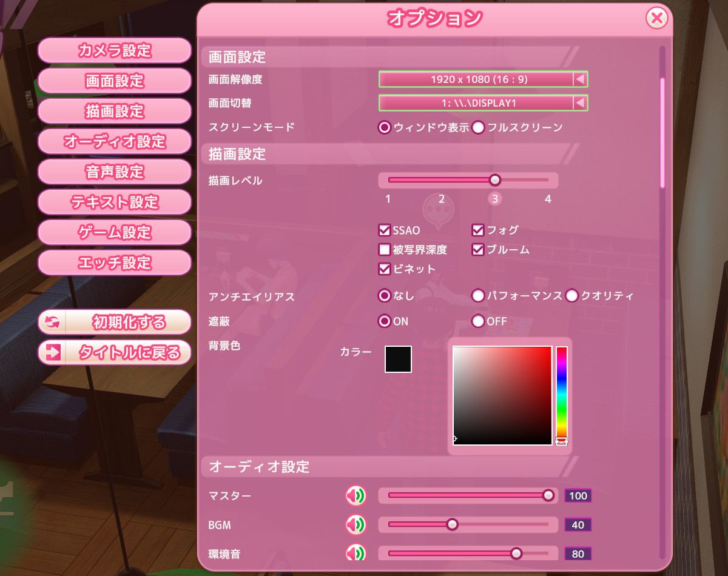Click the black background color swatch
Screen dimensions: 728x576
[x=397, y=359]
